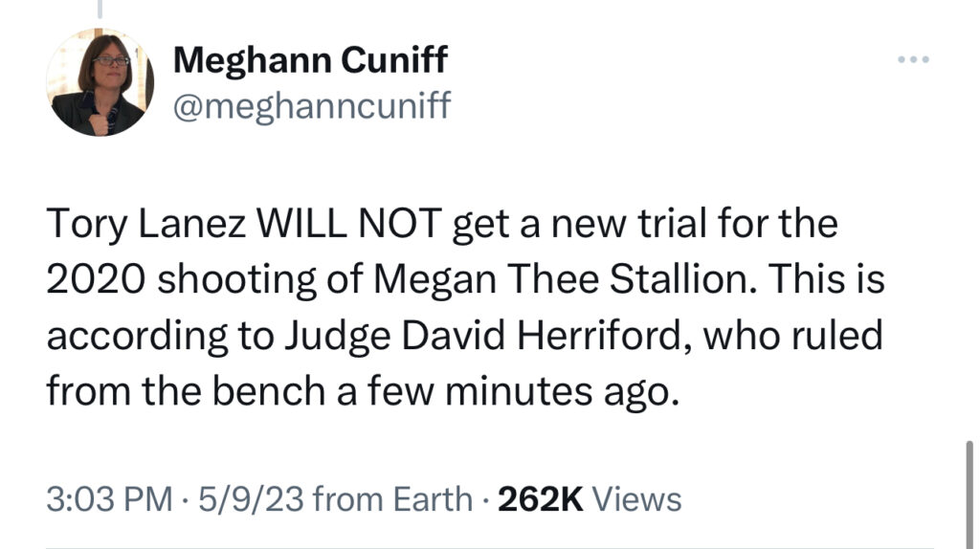This screenshot has height=549, width=980.
Task: Click the divider line below the timestamp
Action: coord(490,546)
